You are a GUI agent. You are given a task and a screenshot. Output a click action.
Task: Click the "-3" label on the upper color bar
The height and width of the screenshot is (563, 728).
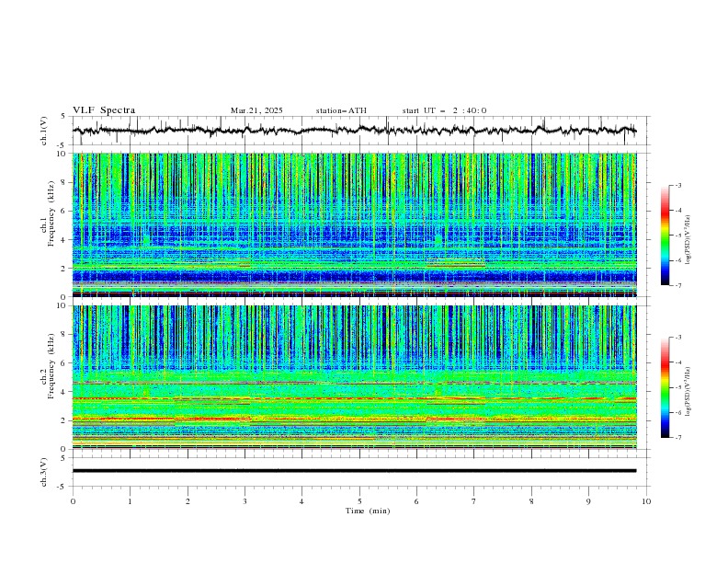677,185
